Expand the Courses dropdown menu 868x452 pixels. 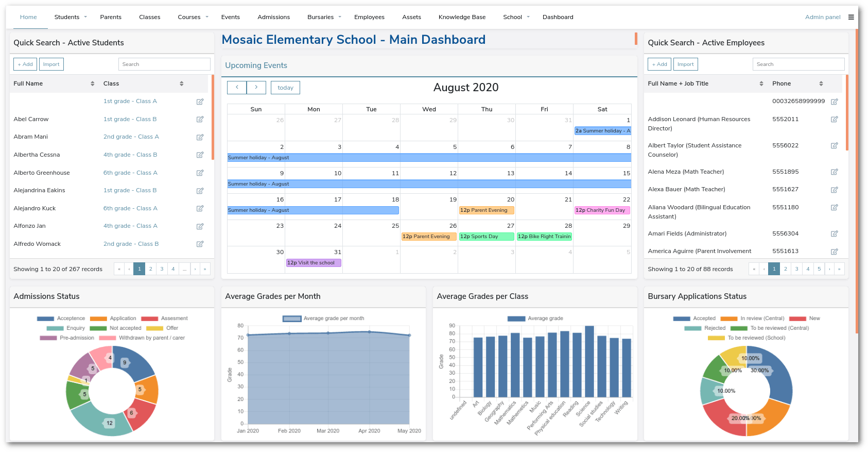click(x=193, y=17)
